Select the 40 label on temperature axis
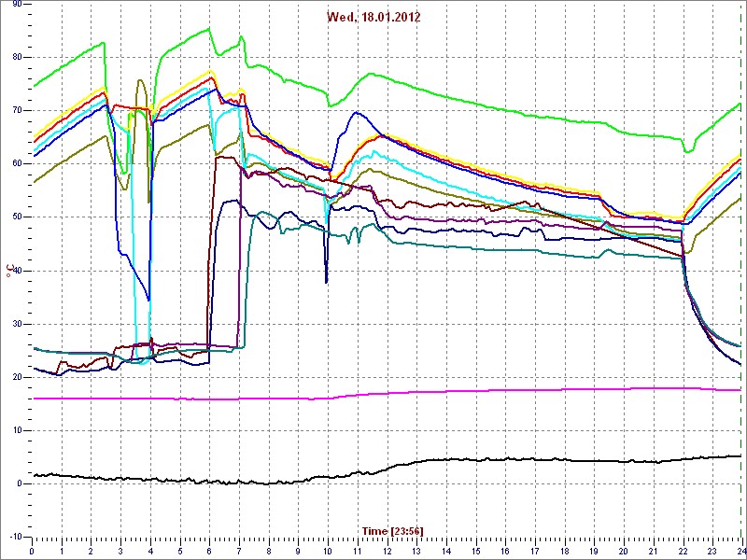 pos(17,271)
